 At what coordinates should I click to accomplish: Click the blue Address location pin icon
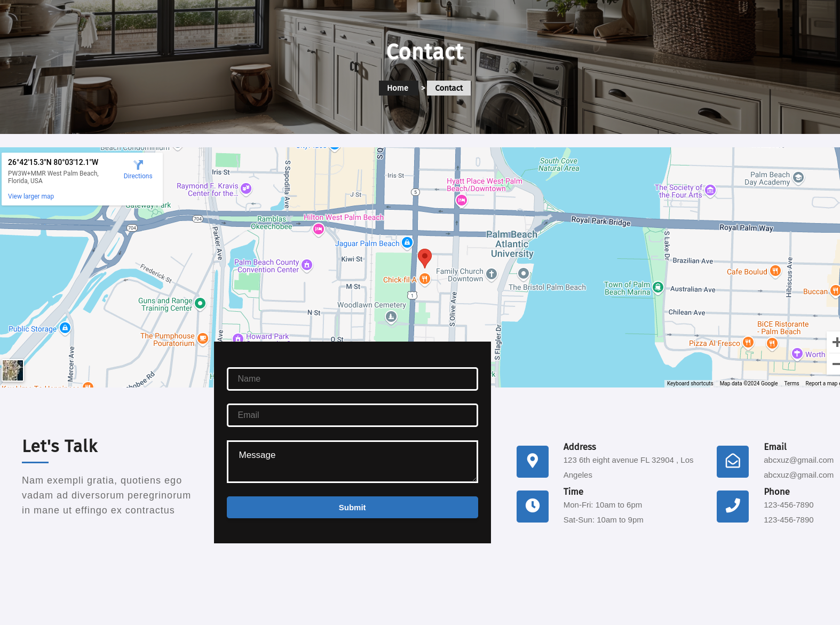tap(533, 462)
